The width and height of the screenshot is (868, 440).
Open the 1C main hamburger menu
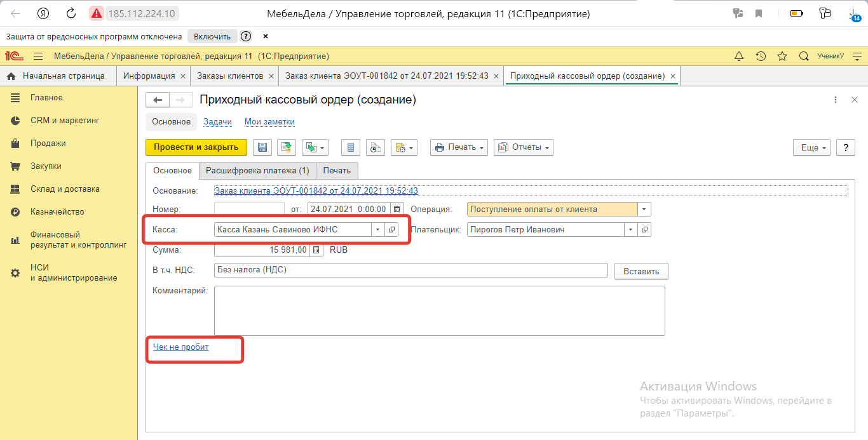(38, 56)
